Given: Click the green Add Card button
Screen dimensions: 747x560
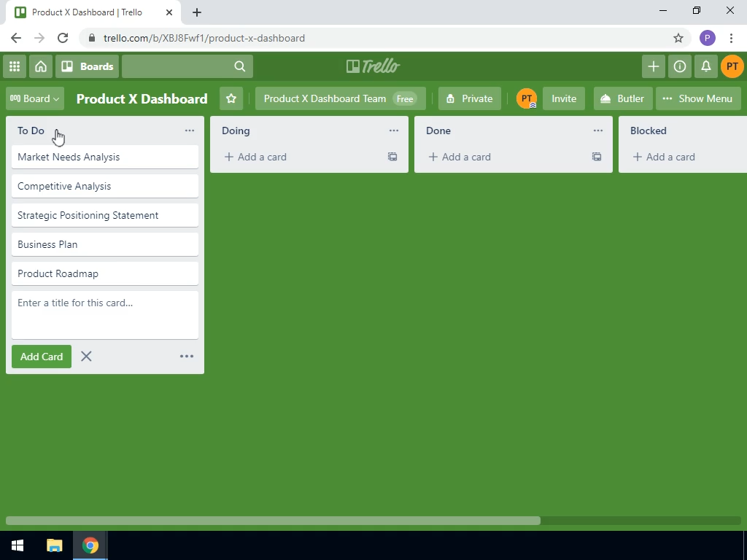Looking at the screenshot, I should [x=42, y=357].
